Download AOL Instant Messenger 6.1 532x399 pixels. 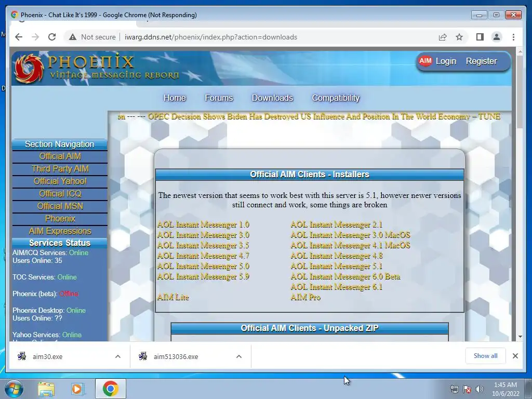point(336,287)
